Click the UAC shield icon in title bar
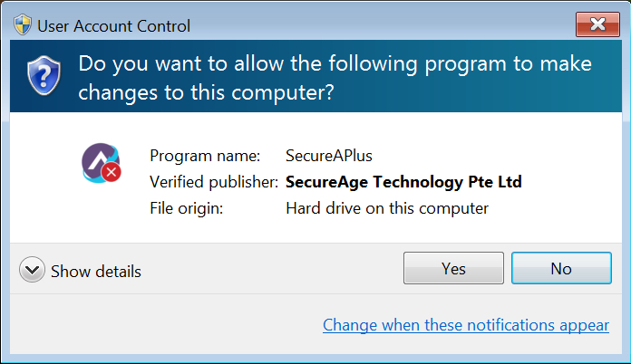The width and height of the screenshot is (631, 364). (x=23, y=25)
